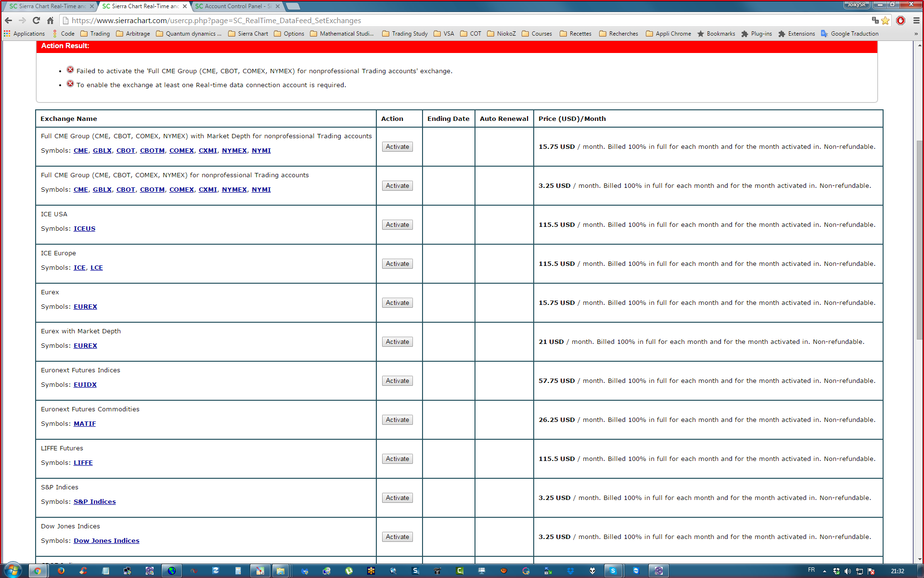Expand the hidden bookmarks chevron
The width and height of the screenshot is (924, 578).
[x=916, y=34]
